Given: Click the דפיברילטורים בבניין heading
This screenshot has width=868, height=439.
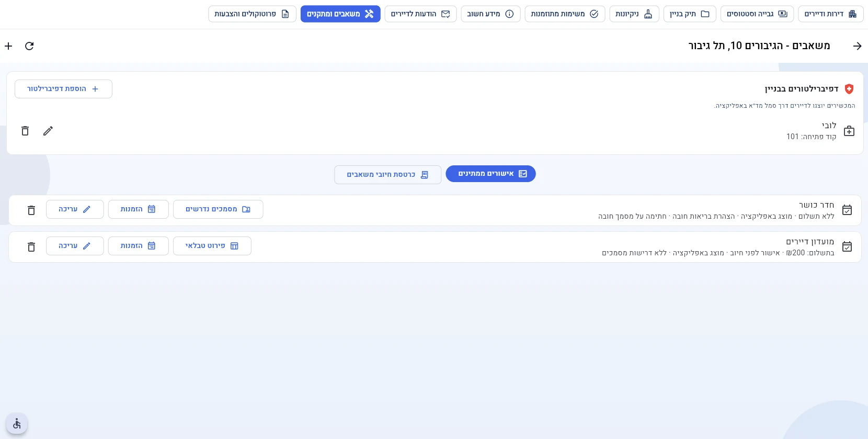Looking at the screenshot, I should (x=802, y=89).
